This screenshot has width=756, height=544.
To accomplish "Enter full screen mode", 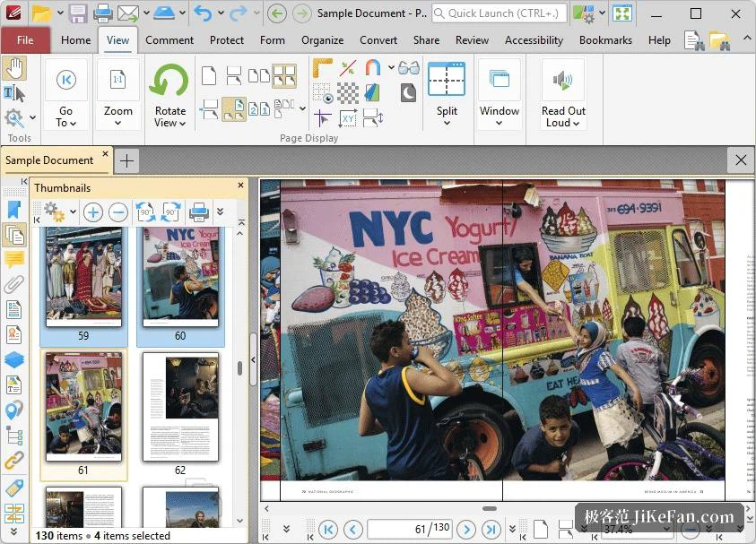I will pos(622,13).
